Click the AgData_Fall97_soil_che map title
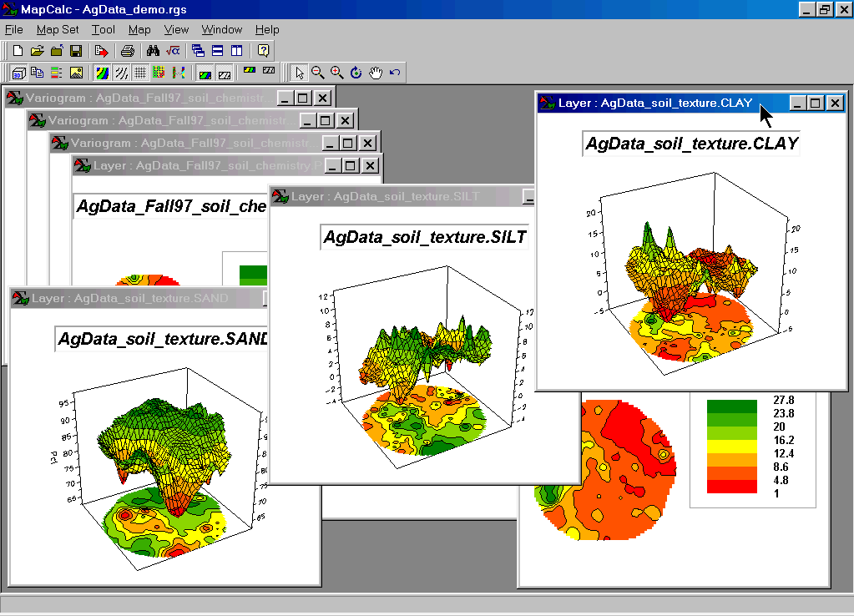This screenshot has width=854, height=616. coord(171,206)
